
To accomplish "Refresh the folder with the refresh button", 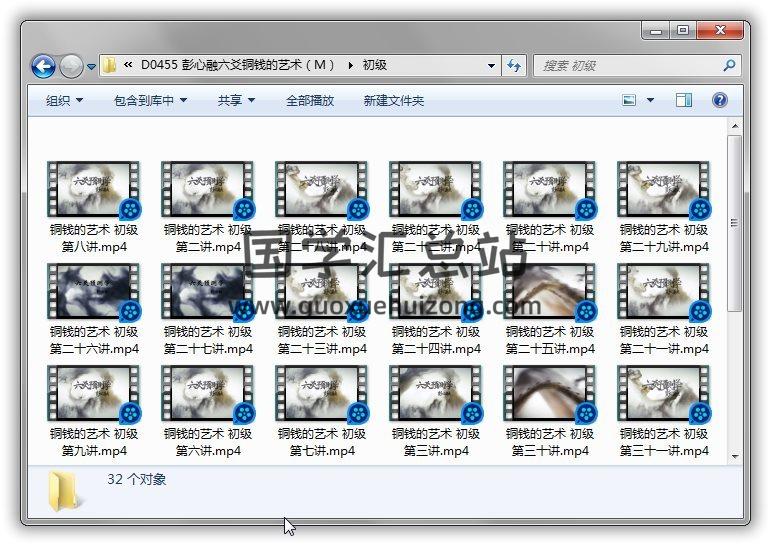I will point(514,65).
